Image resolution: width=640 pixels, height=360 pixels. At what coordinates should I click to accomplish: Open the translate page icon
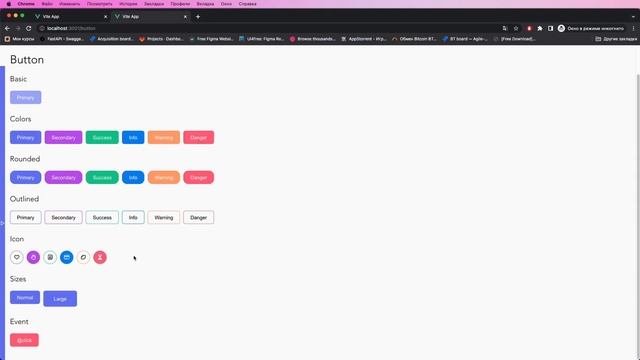pyautogui.click(x=505, y=28)
